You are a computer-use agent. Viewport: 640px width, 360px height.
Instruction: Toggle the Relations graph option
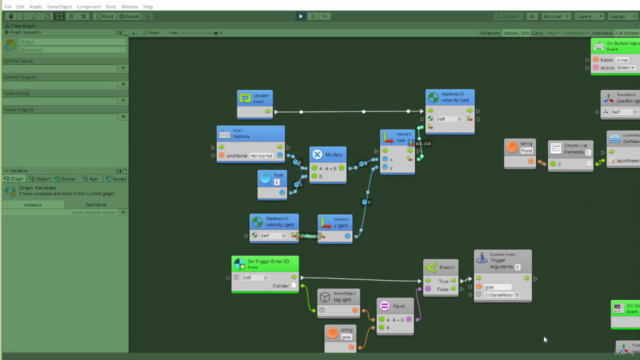tap(490, 33)
